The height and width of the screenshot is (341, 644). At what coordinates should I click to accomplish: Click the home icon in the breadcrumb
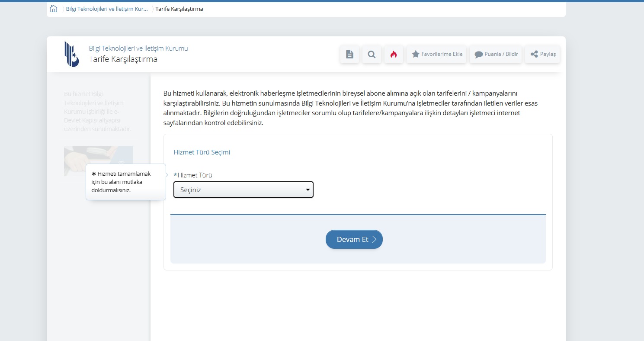(x=54, y=9)
